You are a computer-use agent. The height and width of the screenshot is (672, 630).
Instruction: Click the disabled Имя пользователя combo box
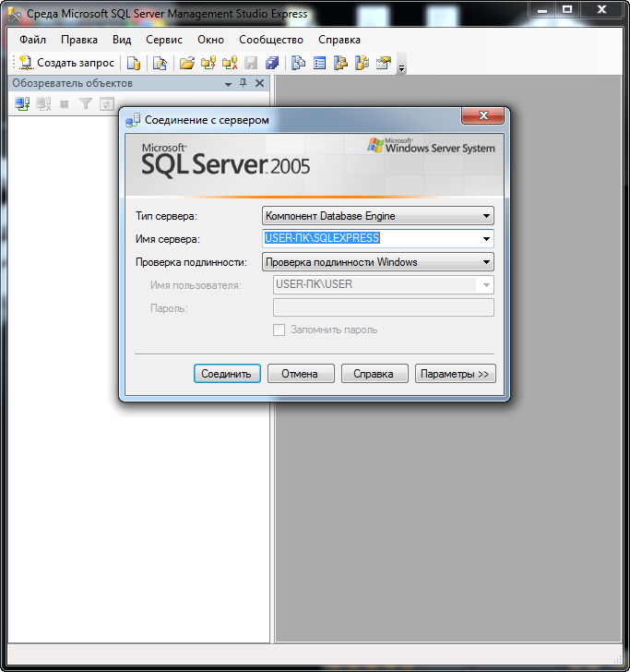click(384, 285)
